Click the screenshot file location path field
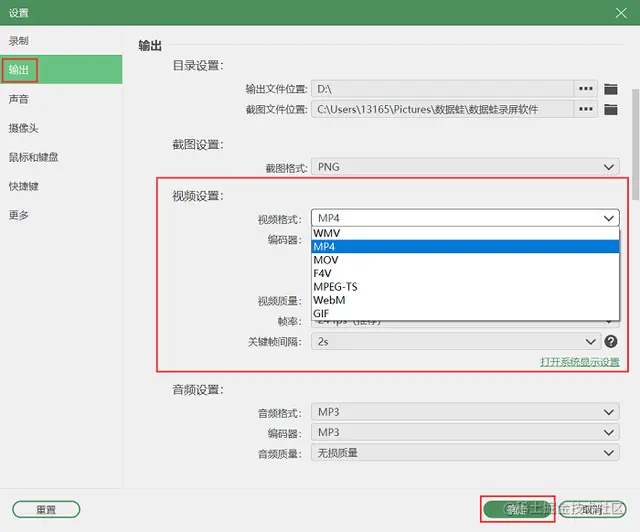640x532 pixels. pyautogui.click(x=443, y=109)
